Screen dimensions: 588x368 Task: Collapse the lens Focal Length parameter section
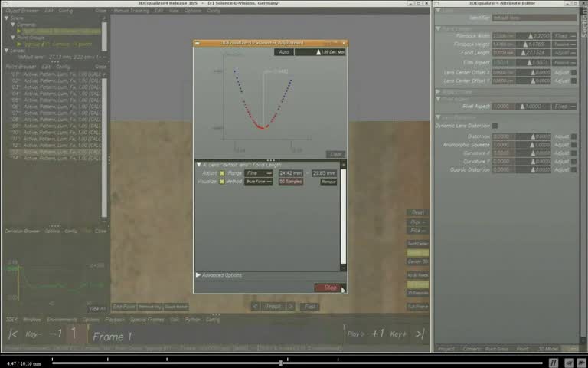[199, 165]
